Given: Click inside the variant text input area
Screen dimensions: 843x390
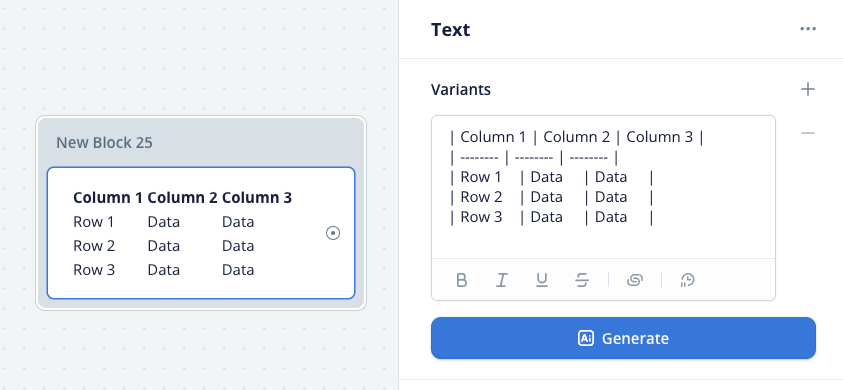Looking at the screenshot, I should (603, 187).
